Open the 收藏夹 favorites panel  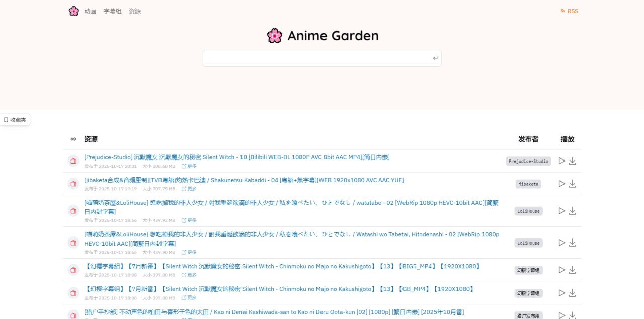16,119
